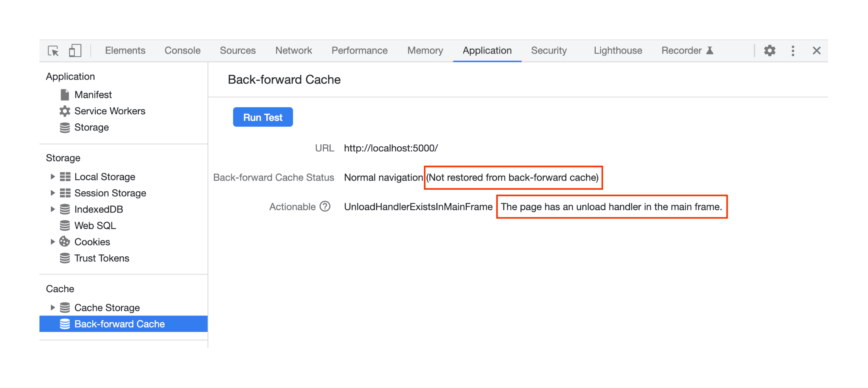Select Manifest in the sidebar
The image size is (868, 388).
(x=93, y=95)
